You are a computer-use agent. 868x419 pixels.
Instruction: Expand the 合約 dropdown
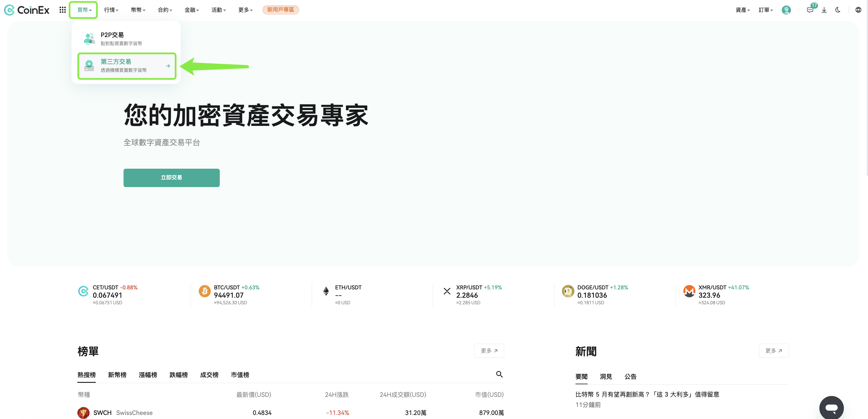(x=165, y=10)
